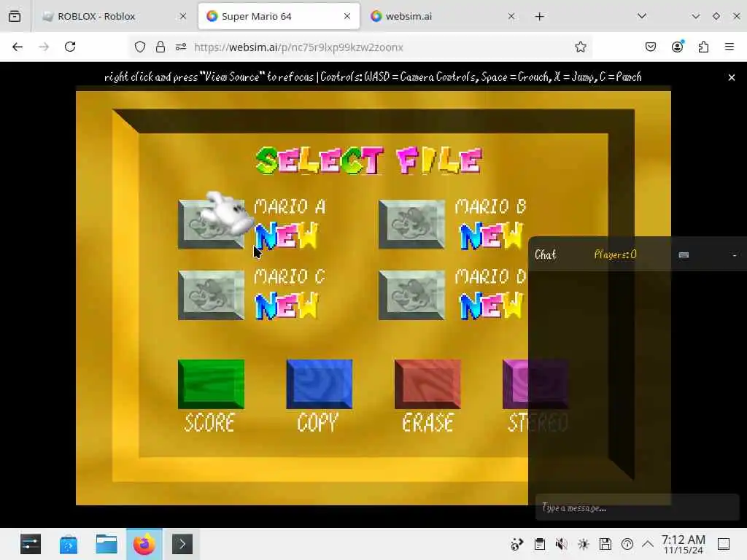Viewport: 747px width, 560px height.
Task: Launch Discover software center from taskbar
Action: [x=69, y=544]
